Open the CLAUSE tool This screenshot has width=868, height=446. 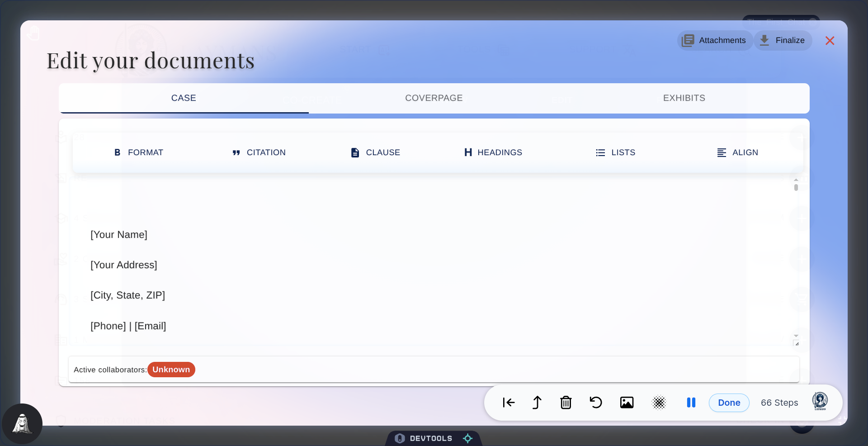coord(375,152)
